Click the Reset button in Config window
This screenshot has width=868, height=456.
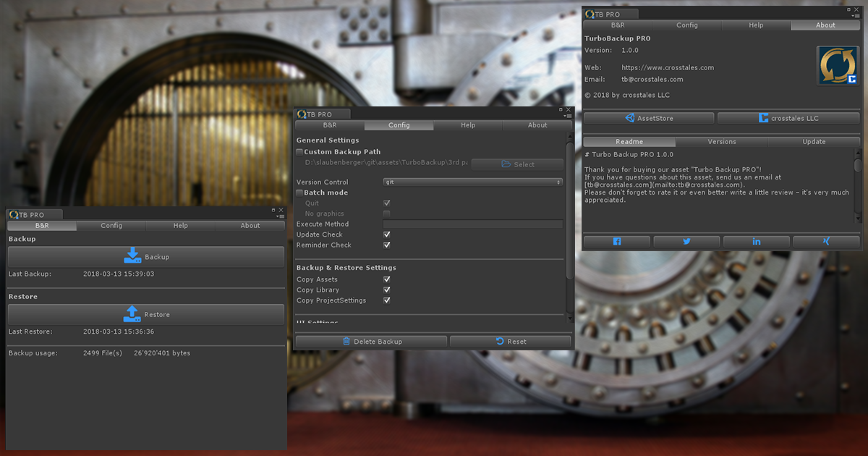[510, 342]
